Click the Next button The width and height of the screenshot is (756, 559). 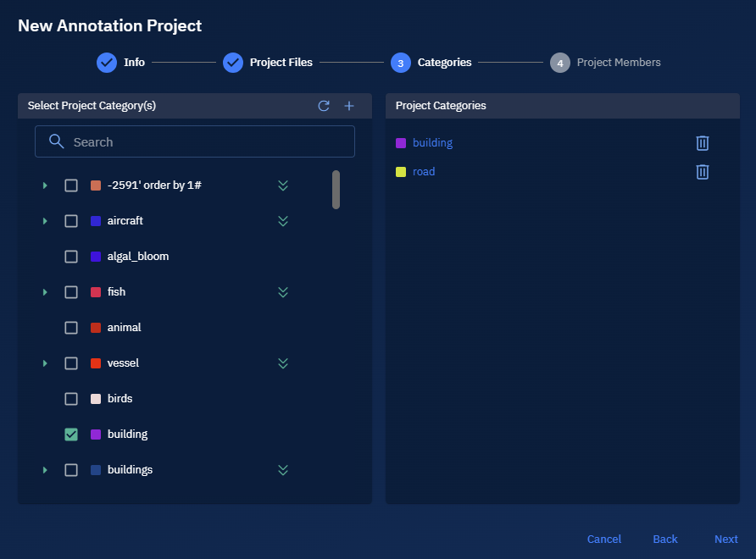click(x=725, y=540)
